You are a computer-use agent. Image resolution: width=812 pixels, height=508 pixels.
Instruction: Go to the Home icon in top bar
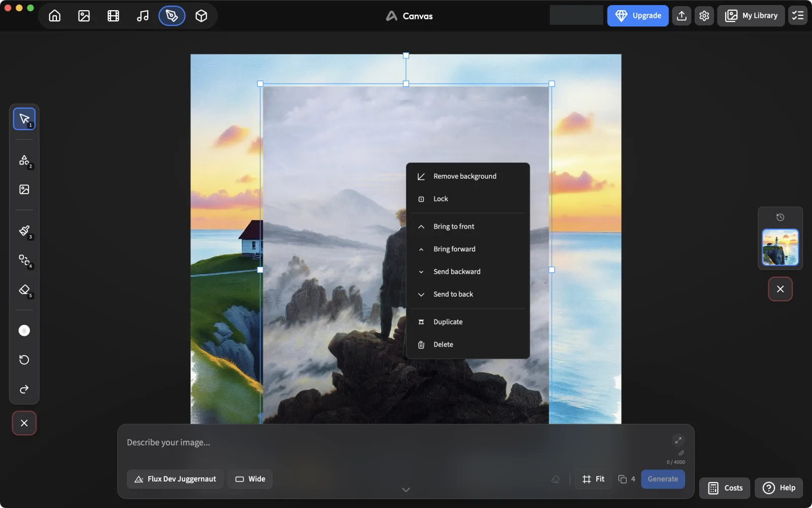click(55, 16)
